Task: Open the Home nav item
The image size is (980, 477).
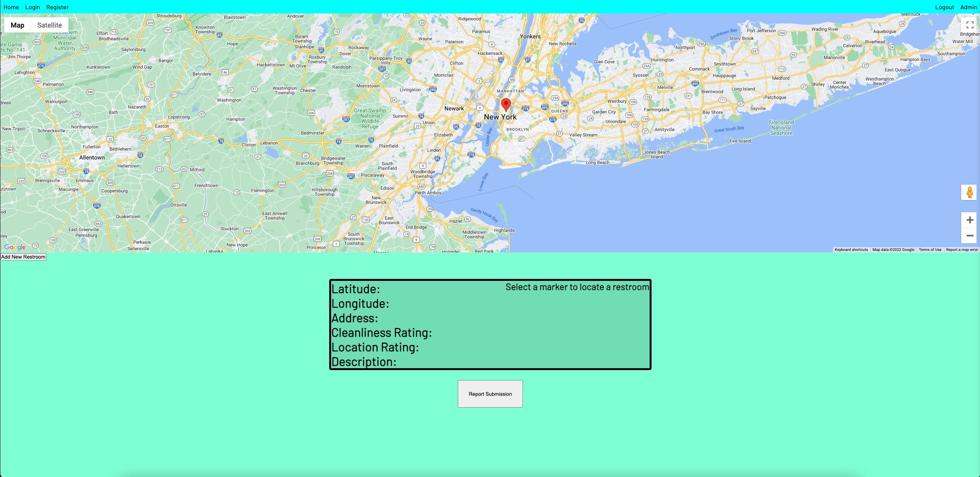Action: point(11,7)
